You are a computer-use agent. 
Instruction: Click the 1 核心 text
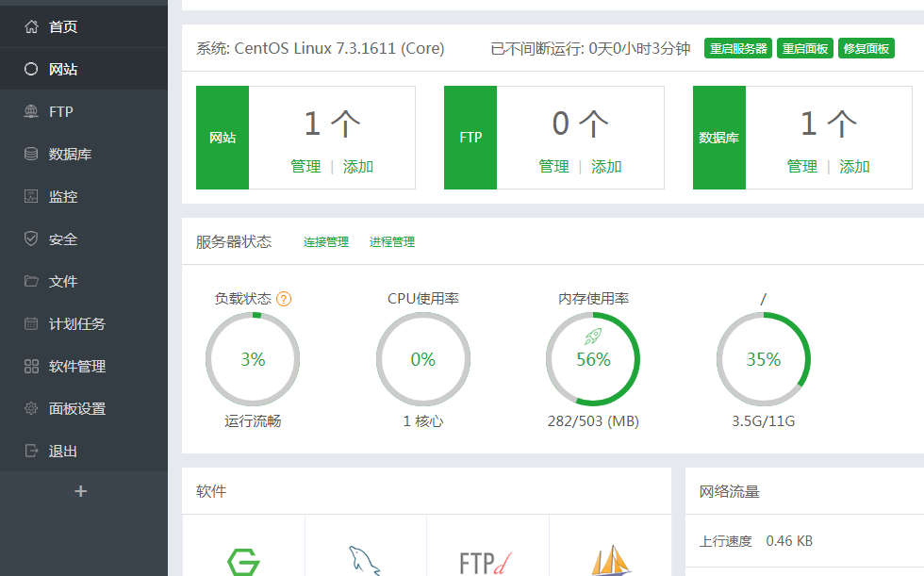(423, 421)
